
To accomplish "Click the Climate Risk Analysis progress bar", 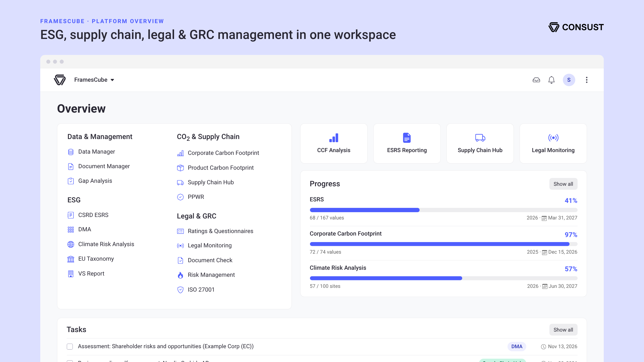I will click(444, 278).
